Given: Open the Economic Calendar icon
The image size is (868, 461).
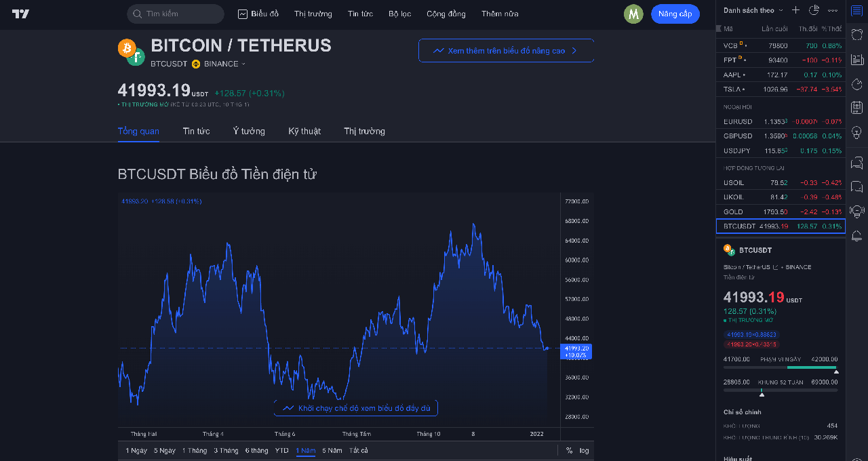Looking at the screenshot, I should (x=856, y=107).
